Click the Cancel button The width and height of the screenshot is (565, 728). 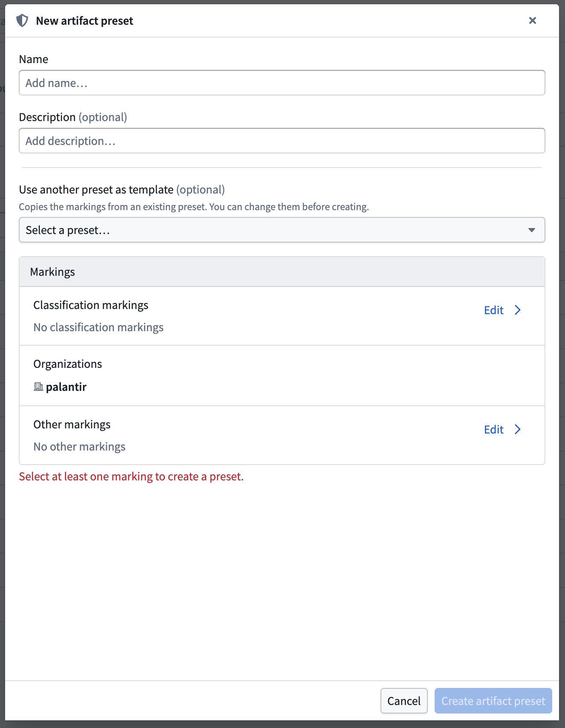pyautogui.click(x=404, y=701)
